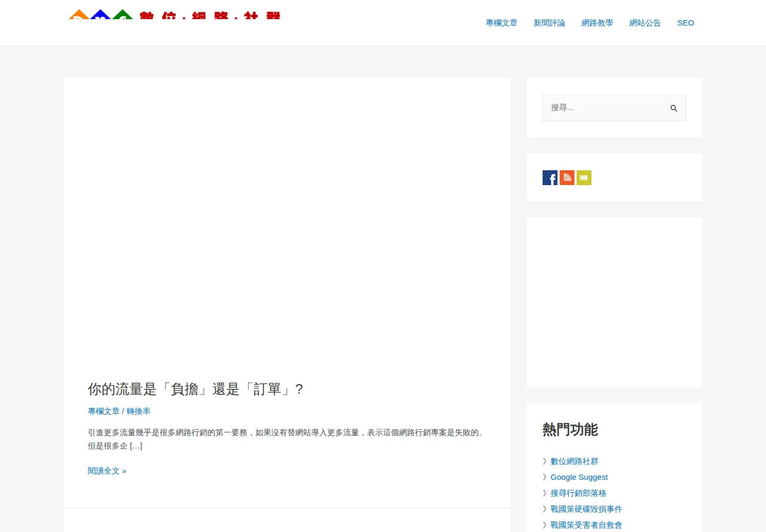
Task: Go to the 新聞評論 menu item
Action: [549, 23]
